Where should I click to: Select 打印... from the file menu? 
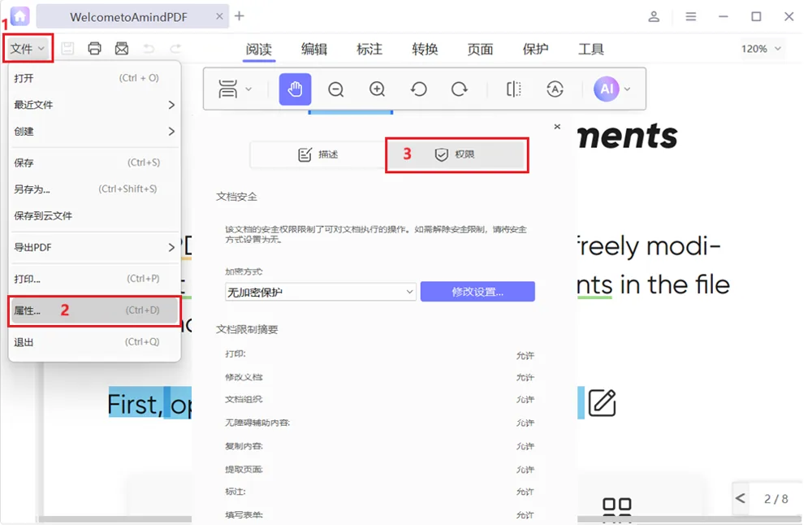94,279
